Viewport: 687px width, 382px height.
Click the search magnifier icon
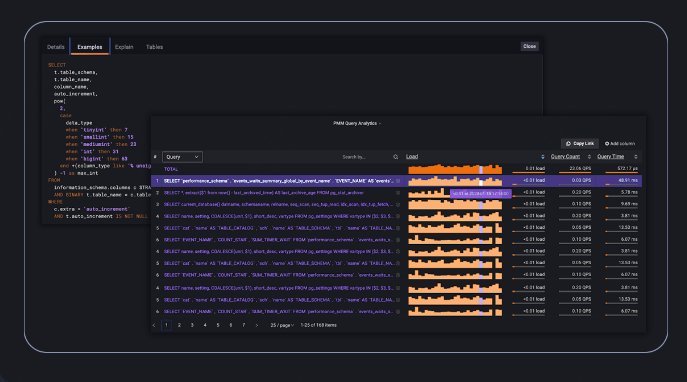coord(396,157)
